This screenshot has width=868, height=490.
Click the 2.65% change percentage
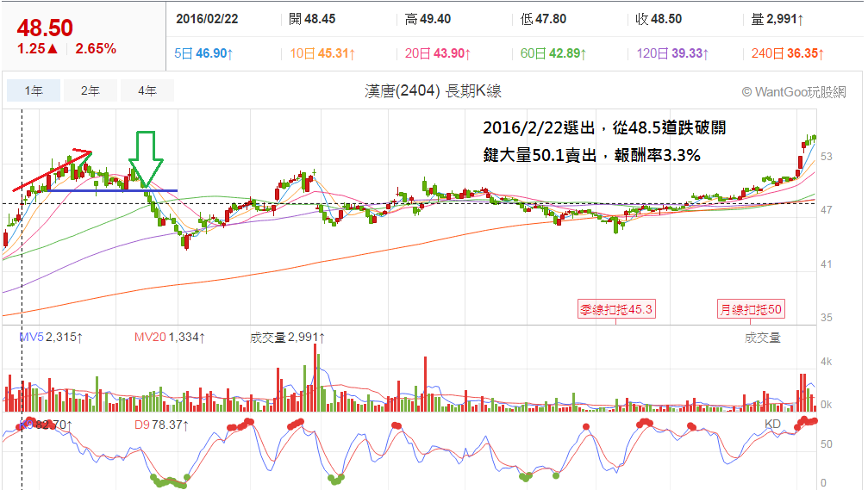click(x=96, y=49)
